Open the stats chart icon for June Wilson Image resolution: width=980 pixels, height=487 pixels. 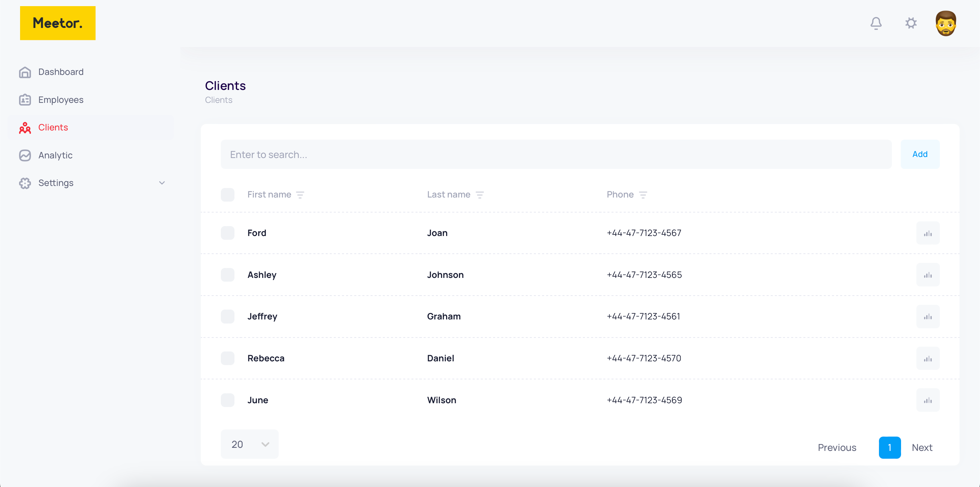(928, 400)
